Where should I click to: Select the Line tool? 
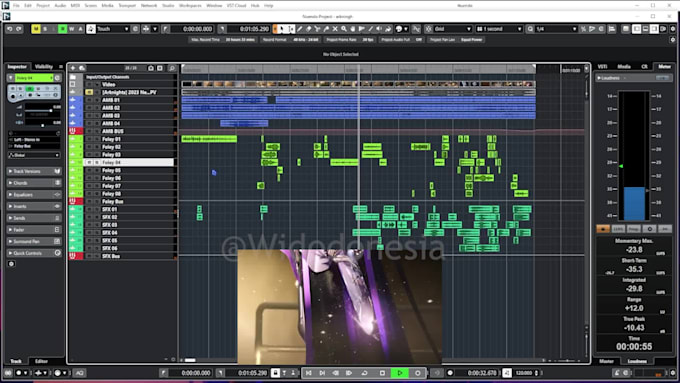tap(370, 29)
